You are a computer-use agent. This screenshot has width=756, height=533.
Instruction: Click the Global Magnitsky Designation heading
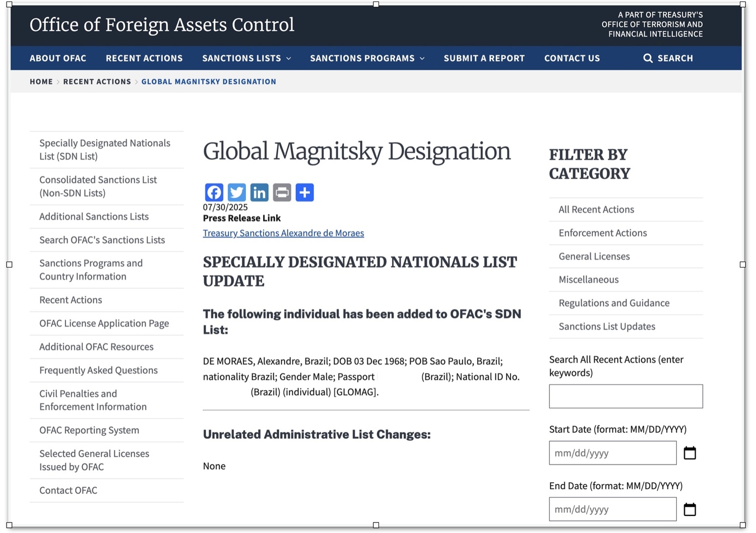(x=357, y=152)
